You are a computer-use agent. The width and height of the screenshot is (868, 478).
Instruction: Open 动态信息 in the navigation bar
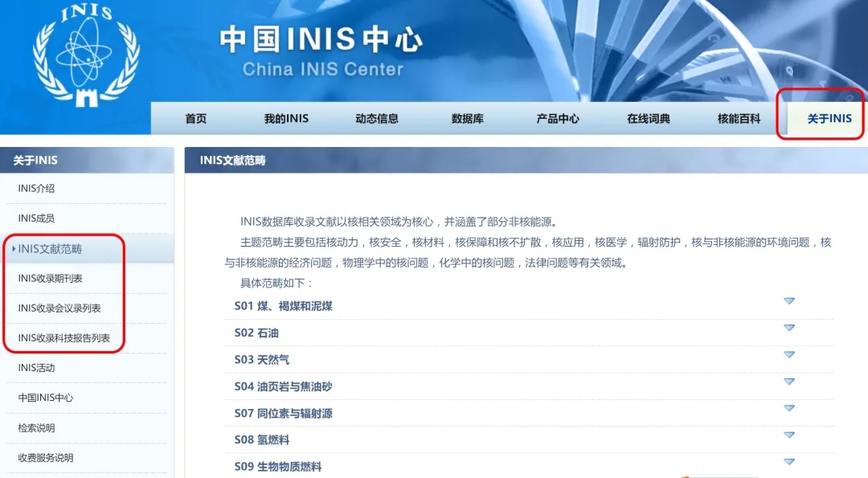(377, 118)
